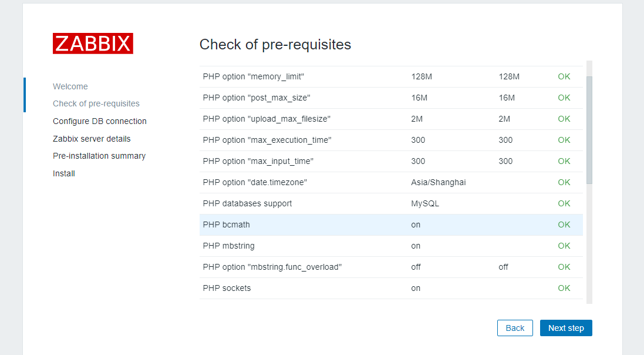
Task: Open Configure DB connection step
Action: [x=100, y=121]
